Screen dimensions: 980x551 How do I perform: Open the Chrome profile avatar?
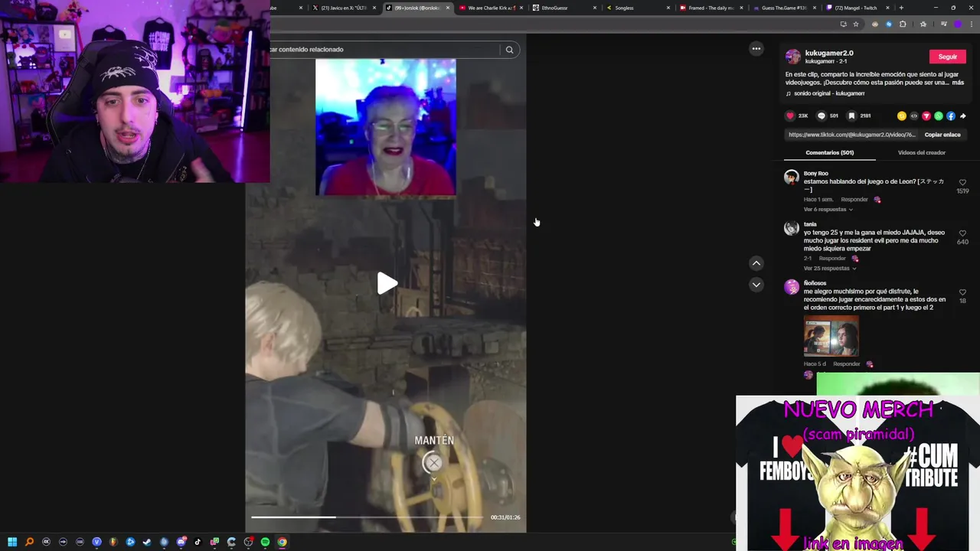tap(958, 24)
